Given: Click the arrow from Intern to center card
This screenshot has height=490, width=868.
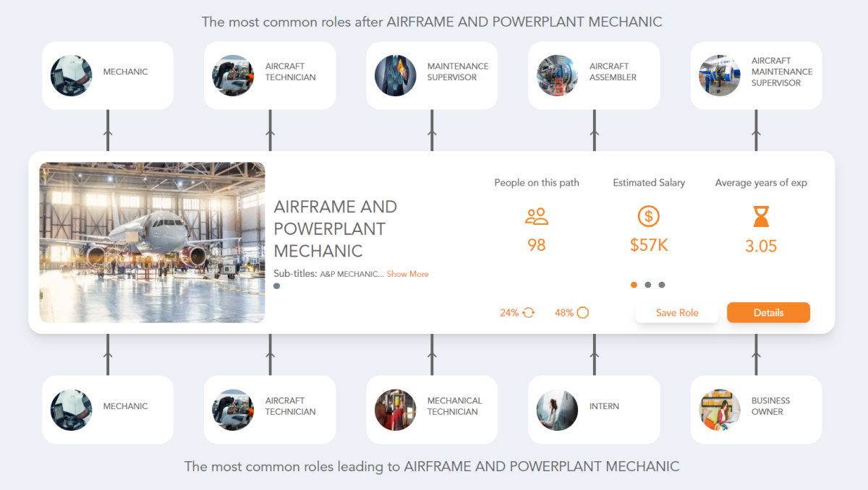Looking at the screenshot, I should pos(593,354).
